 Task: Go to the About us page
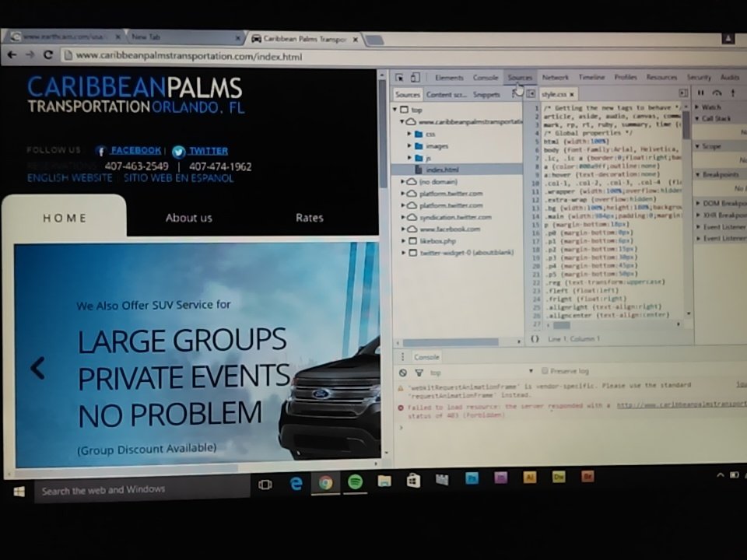click(188, 218)
